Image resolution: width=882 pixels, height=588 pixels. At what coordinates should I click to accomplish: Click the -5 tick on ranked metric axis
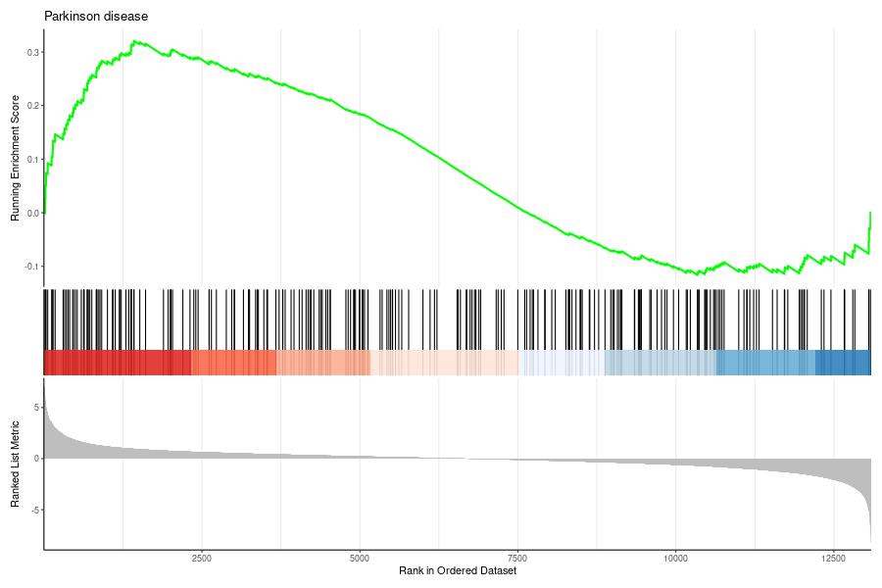(35, 510)
